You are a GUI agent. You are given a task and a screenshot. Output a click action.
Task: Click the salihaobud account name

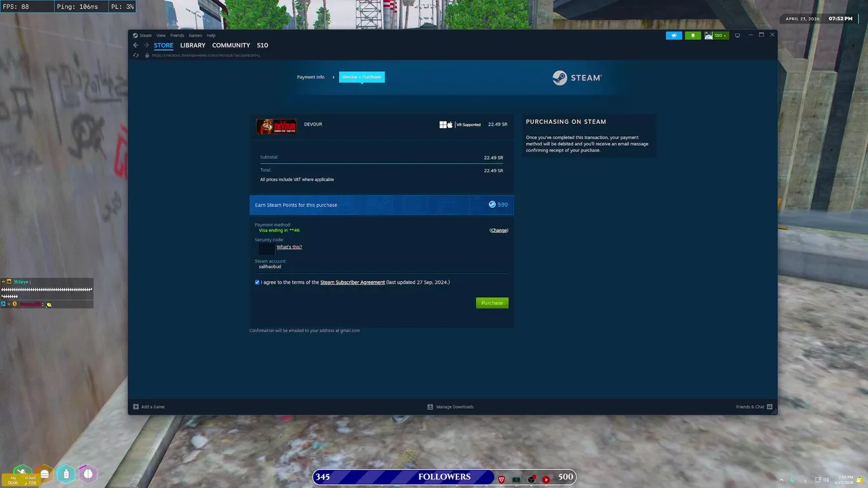tap(269, 266)
